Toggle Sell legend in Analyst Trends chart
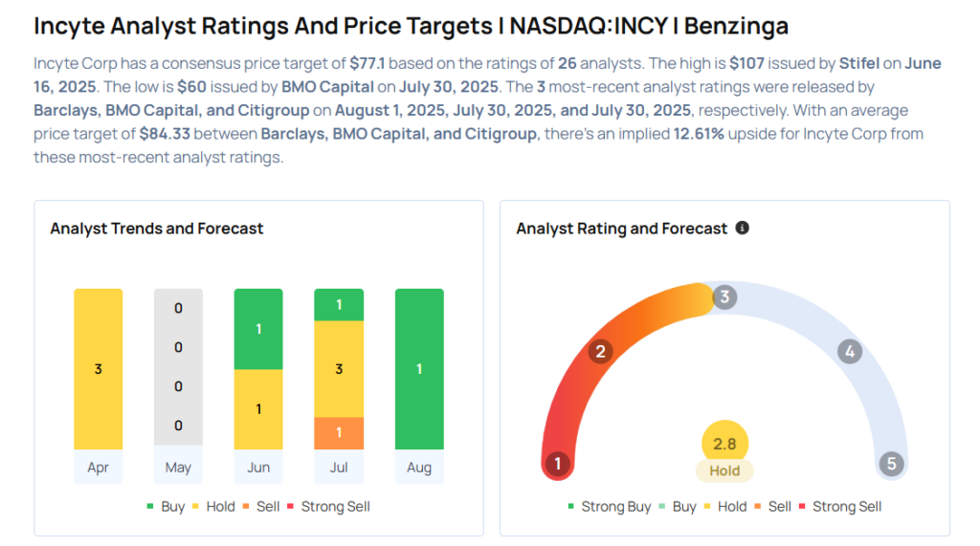 coord(261,507)
